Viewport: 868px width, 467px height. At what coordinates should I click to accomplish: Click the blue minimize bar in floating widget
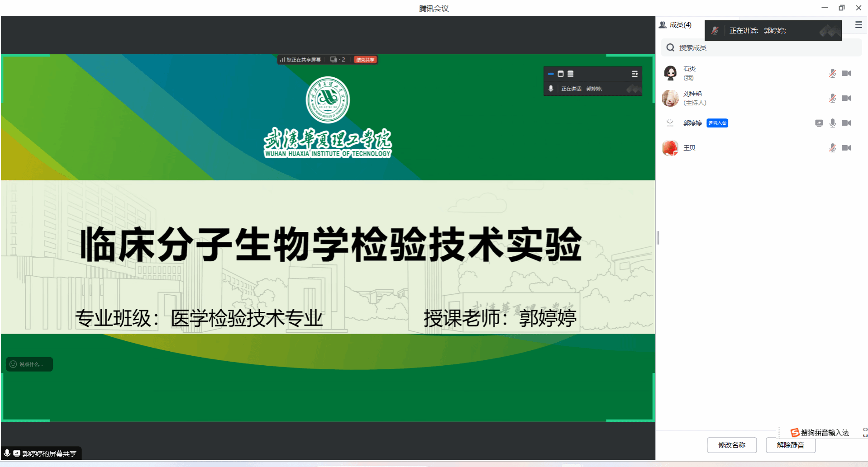tap(551, 74)
